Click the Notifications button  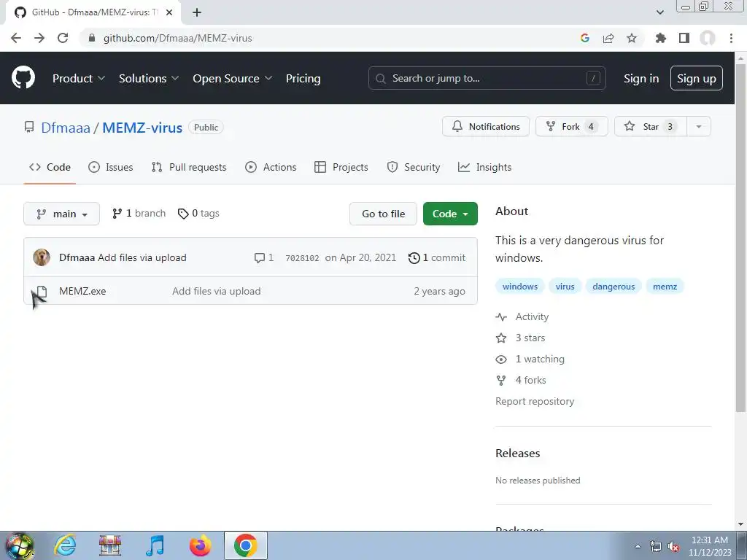point(485,127)
